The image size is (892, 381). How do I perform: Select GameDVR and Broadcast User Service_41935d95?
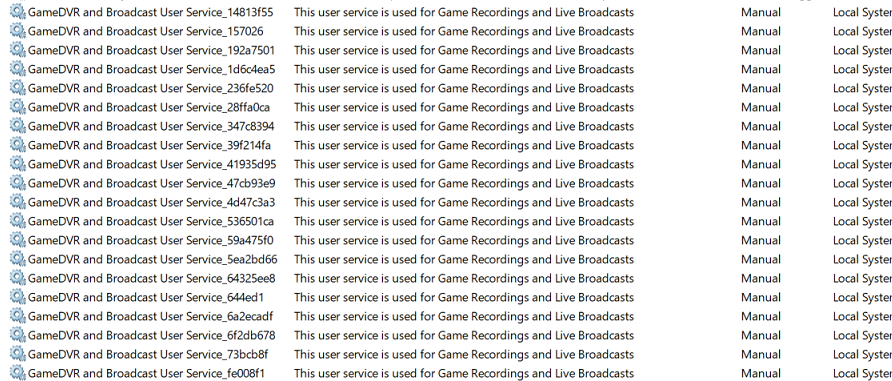click(152, 164)
